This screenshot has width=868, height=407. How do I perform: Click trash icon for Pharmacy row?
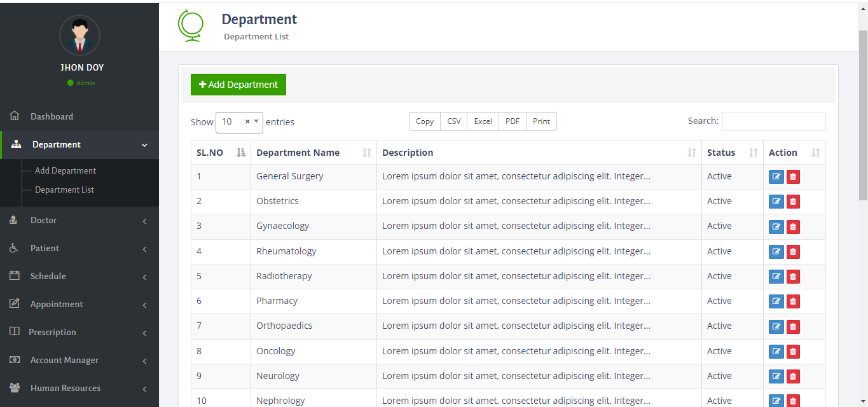(x=792, y=301)
